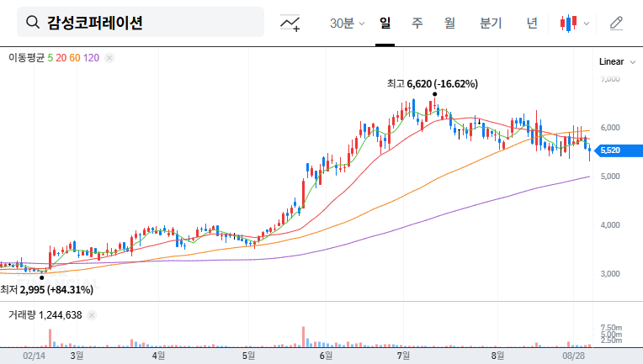Click the 02/14 date on time axis

(34, 356)
